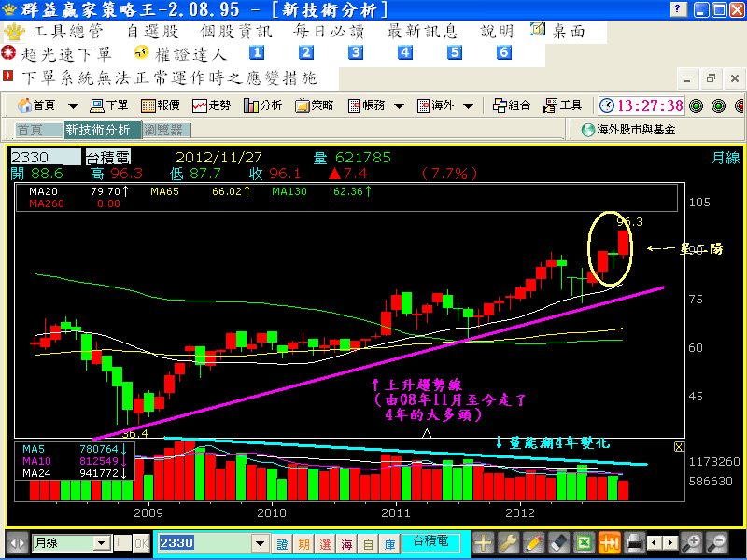Viewport: 747px width, 560px height.
Task: Switch to workspace number 6
Action: pyautogui.click(x=504, y=52)
